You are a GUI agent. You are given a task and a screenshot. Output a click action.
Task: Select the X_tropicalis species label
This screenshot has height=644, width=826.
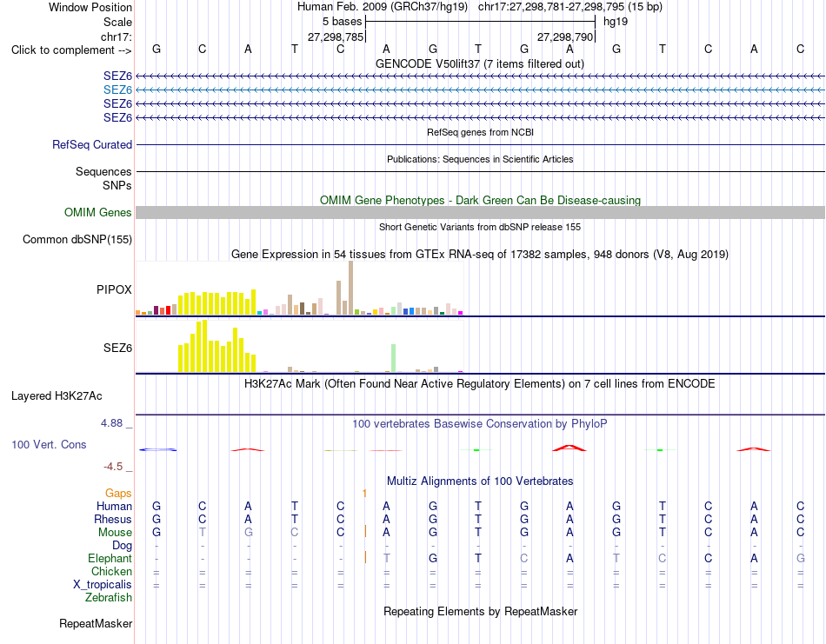[x=103, y=585]
